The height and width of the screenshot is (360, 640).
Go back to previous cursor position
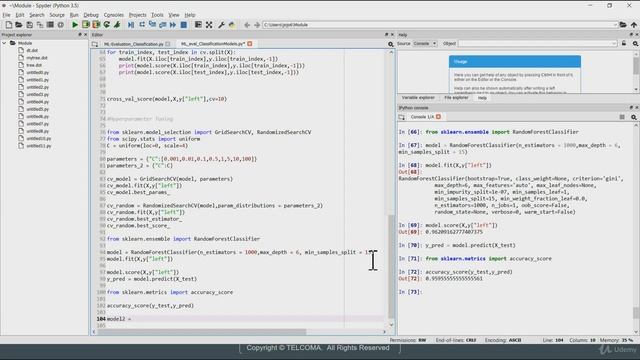click(x=247, y=25)
